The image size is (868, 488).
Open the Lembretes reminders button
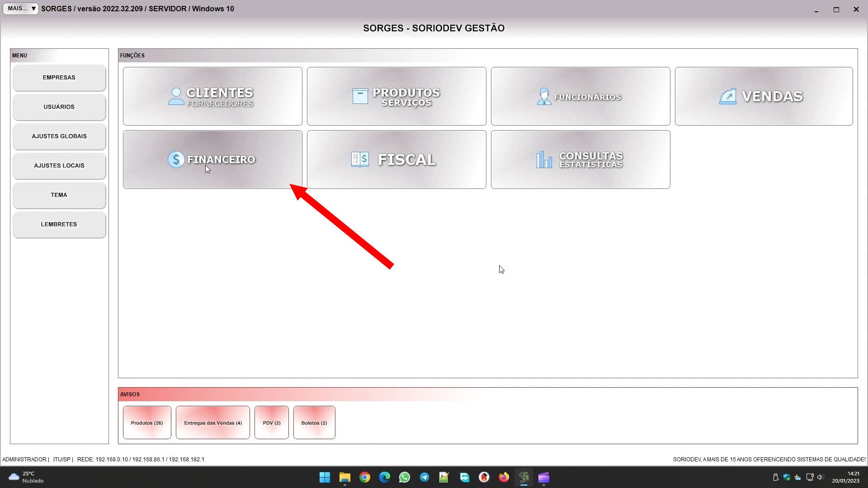coord(59,225)
